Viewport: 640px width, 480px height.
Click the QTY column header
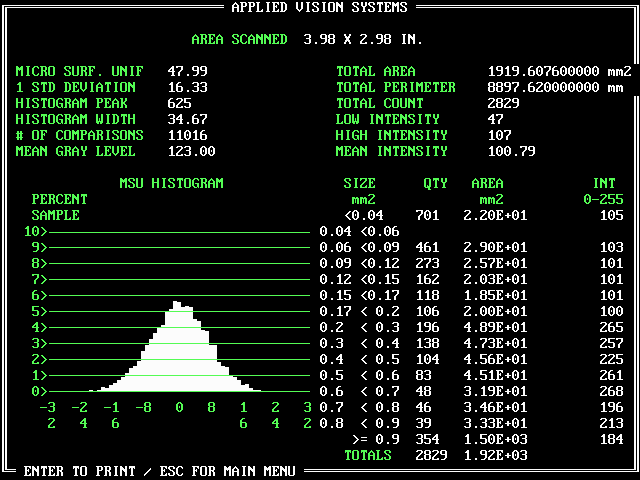click(436, 183)
